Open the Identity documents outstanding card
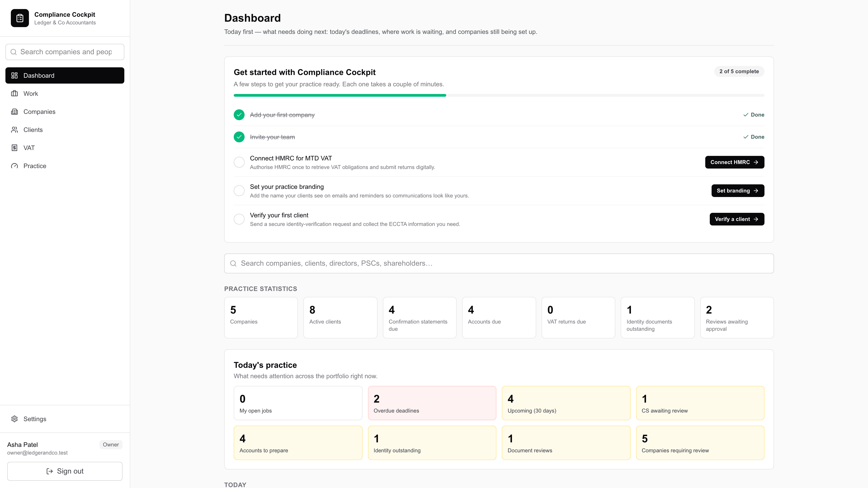 (x=658, y=318)
